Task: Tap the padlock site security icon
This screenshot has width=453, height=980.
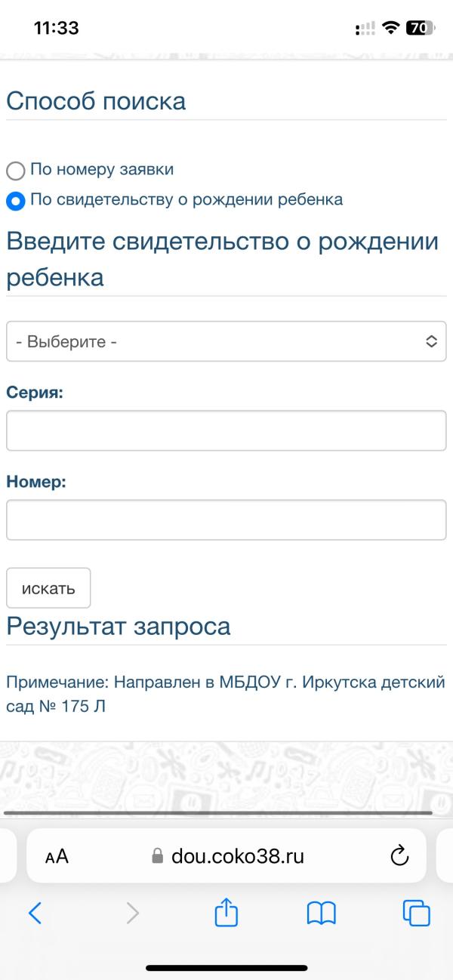Action: coord(157,856)
